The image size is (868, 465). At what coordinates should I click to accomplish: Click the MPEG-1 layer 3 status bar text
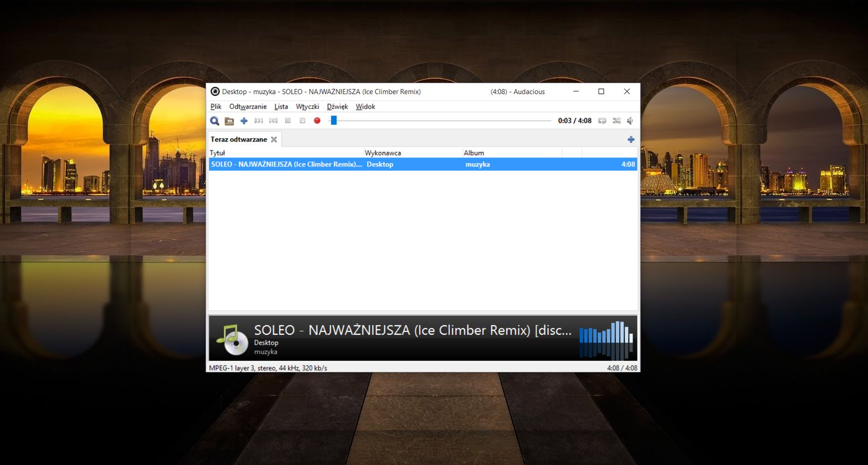tap(268, 368)
